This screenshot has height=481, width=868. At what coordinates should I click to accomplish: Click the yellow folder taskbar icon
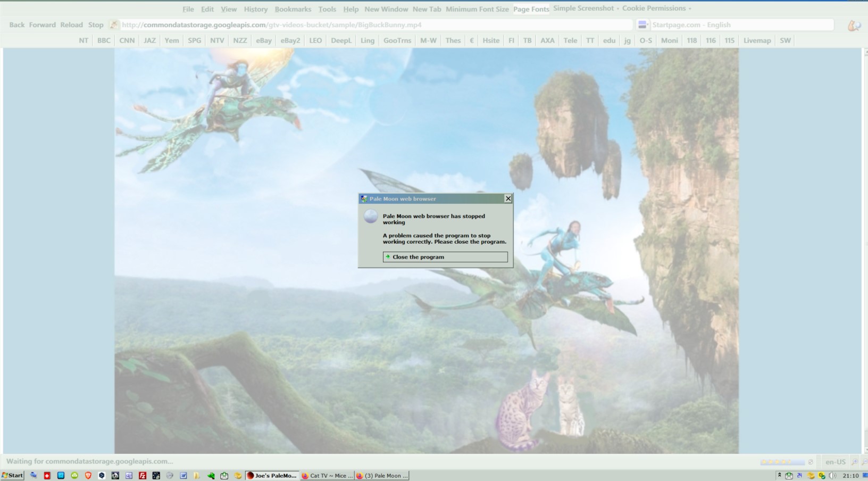click(x=197, y=476)
